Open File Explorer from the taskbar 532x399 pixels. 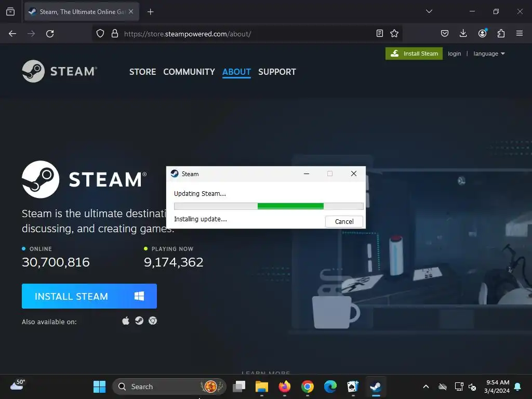point(262,387)
